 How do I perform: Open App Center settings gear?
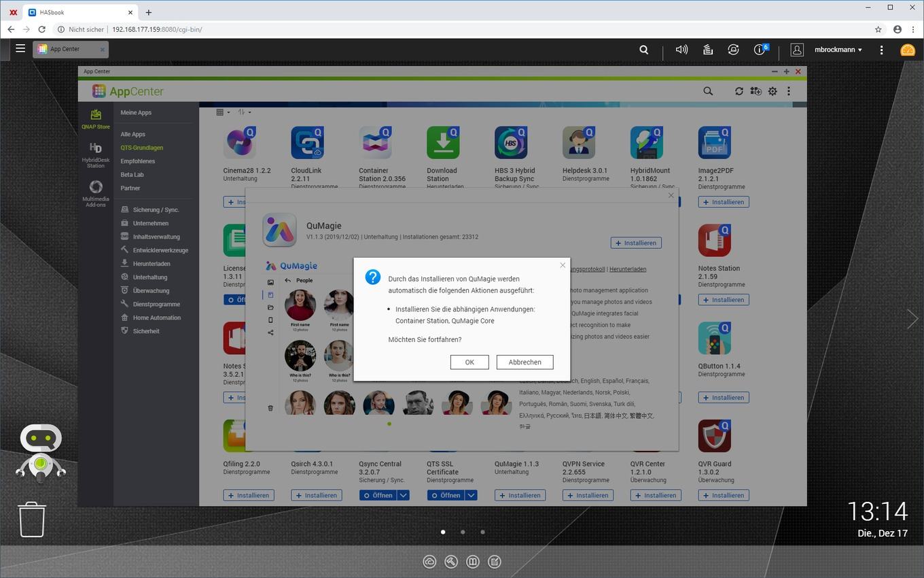[x=772, y=91]
